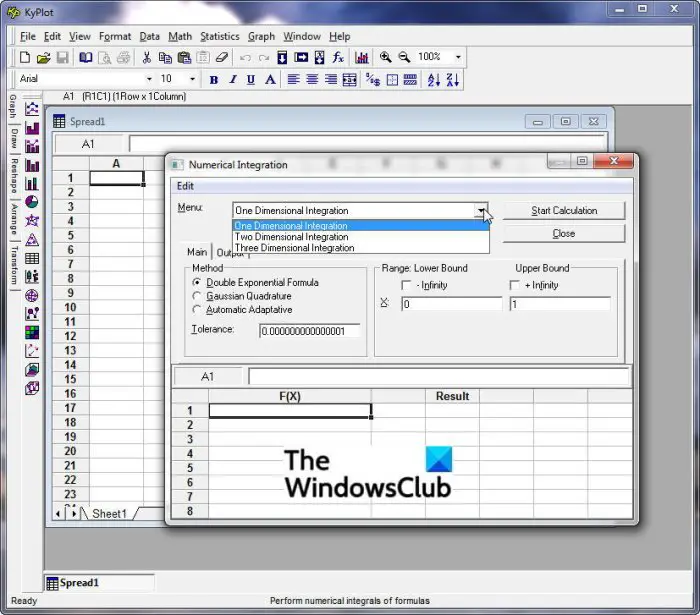Click the Copy icon in the toolbar

(165, 58)
